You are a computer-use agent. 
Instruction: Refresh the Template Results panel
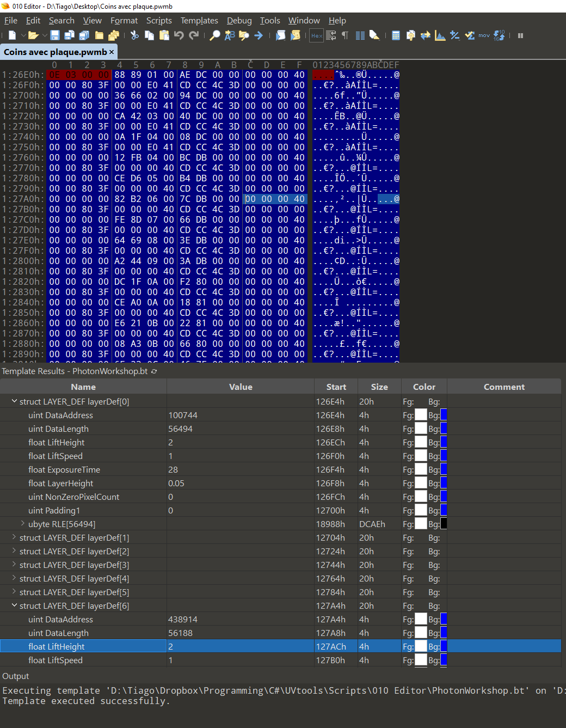pos(154,371)
